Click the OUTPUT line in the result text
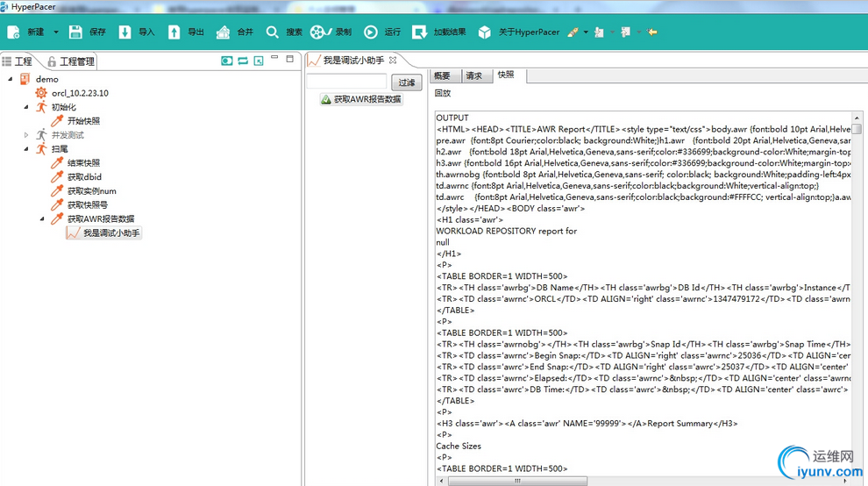Image resolution: width=868 pixels, height=486 pixels. coord(452,118)
